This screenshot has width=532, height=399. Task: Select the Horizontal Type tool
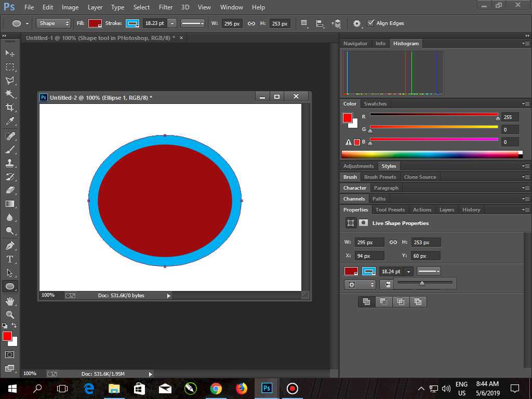click(9, 258)
